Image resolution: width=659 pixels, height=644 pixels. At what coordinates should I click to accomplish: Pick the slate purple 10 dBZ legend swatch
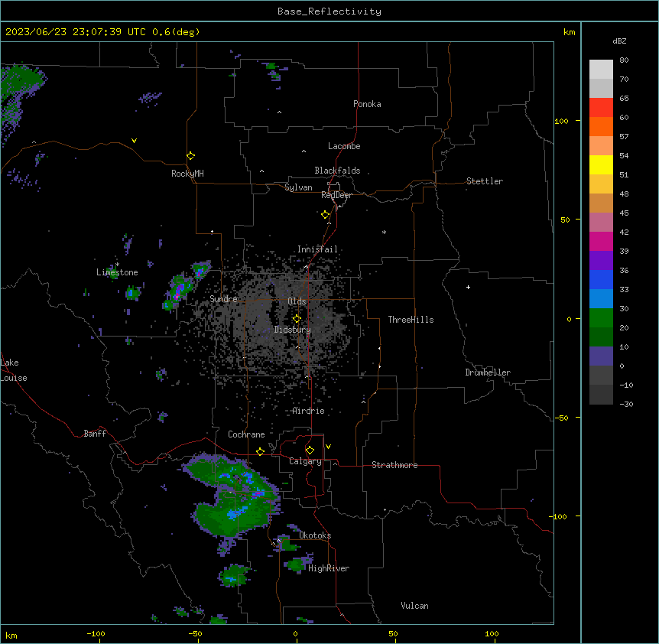tap(601, 356)
